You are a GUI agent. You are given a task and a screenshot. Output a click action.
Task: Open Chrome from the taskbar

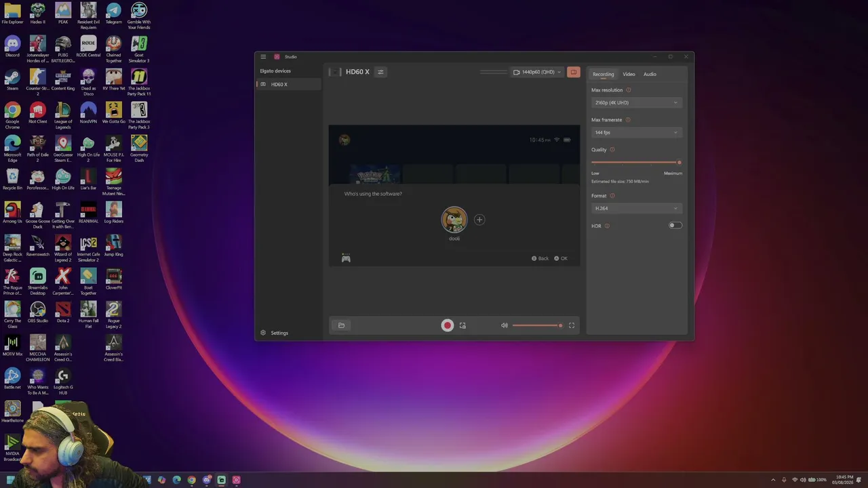(191, 480)
